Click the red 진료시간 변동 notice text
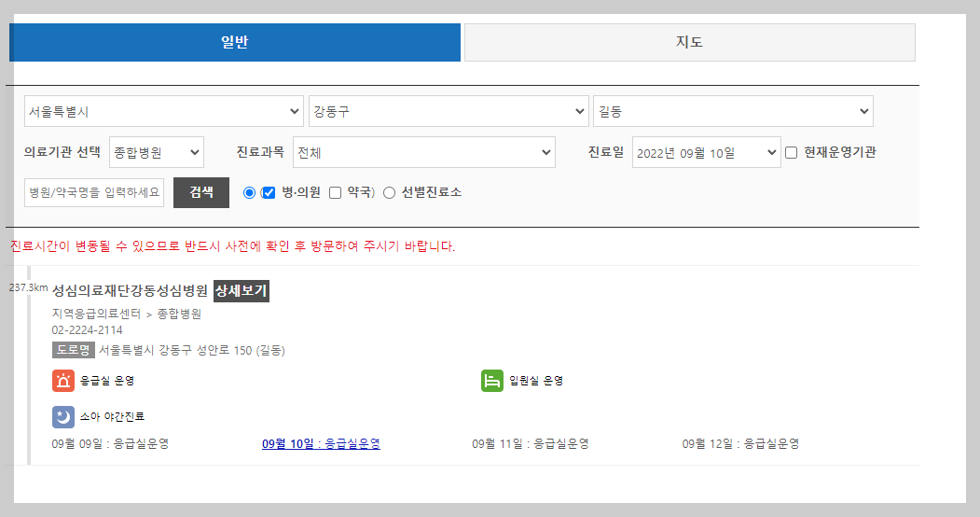Screen dimensions: 980x517 (232, 246)
